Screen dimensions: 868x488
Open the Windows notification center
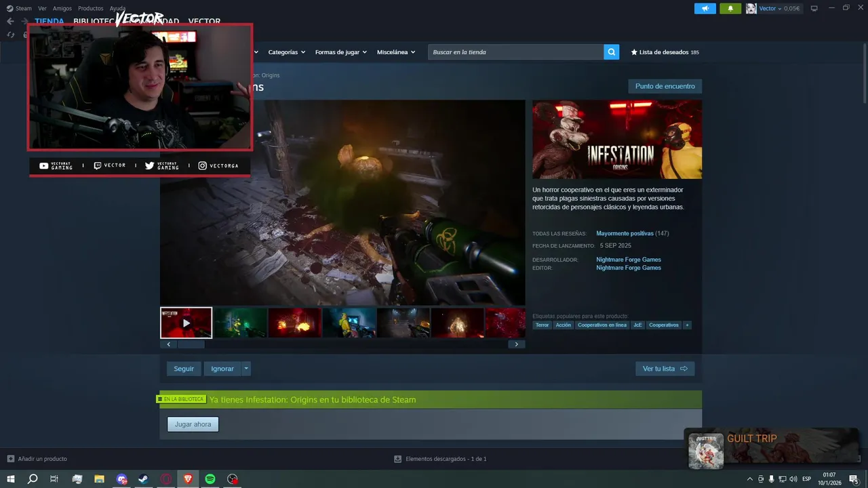[854, 479]
